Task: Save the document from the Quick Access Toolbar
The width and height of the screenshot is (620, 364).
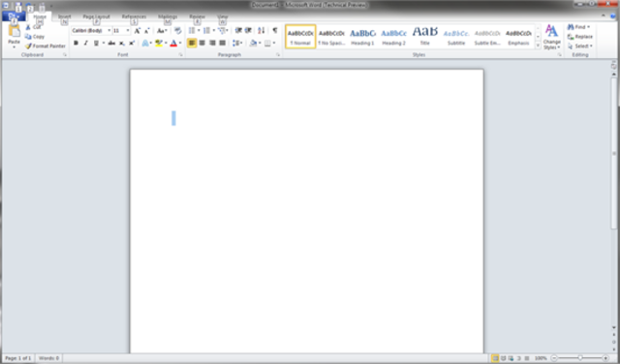Action: tap(18, 6)
